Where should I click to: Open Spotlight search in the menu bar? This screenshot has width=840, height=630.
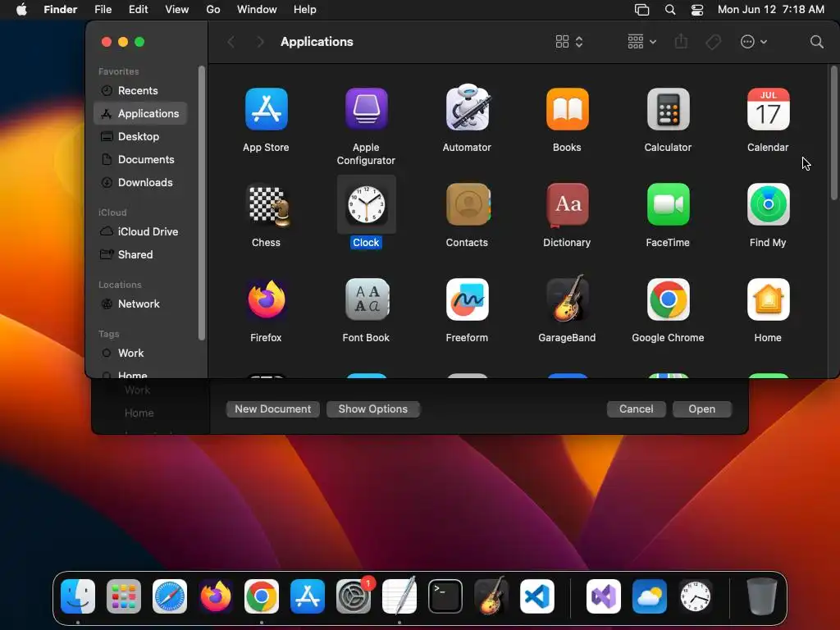[x=669, y=10]
